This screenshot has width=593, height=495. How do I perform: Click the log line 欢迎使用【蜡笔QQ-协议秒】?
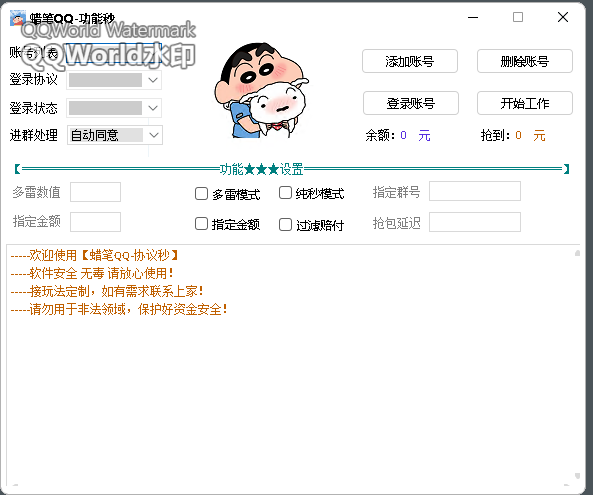pos(94,256)
